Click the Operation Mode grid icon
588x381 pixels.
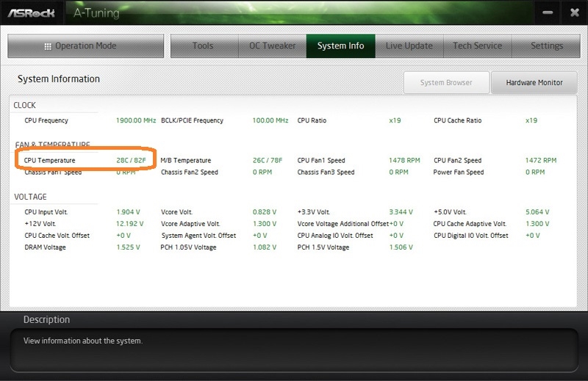tap(48, 46)
